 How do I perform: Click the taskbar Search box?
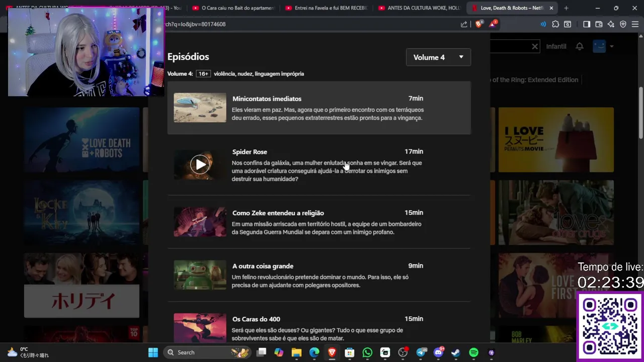(x=207, y=352)
